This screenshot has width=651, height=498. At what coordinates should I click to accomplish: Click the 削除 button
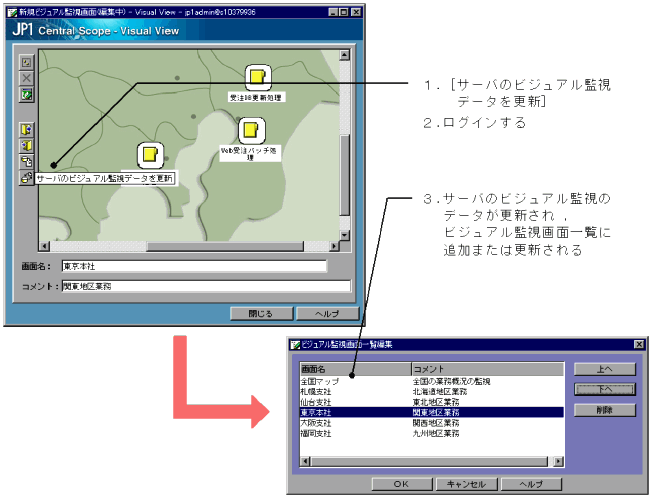coord(605,410)
